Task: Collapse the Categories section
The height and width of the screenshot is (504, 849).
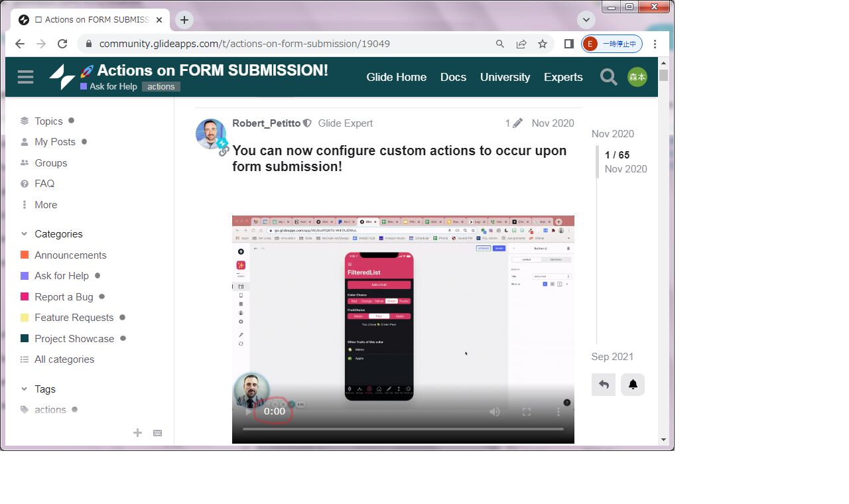Action: (x=52, y=234)
